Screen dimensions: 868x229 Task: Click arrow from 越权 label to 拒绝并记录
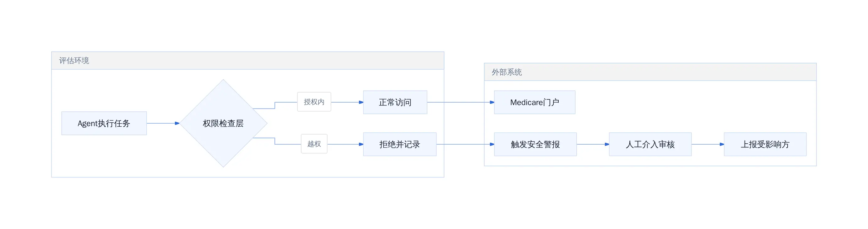(x=345, y=144)
